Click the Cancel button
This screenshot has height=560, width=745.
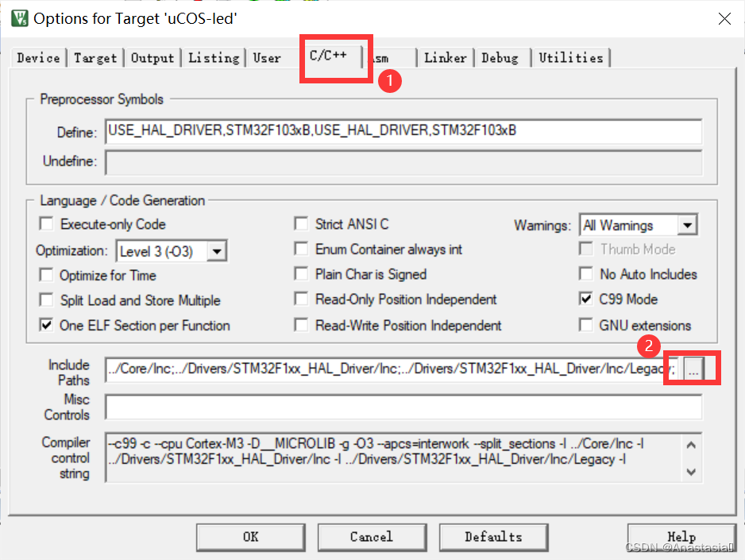coord(372,537)
